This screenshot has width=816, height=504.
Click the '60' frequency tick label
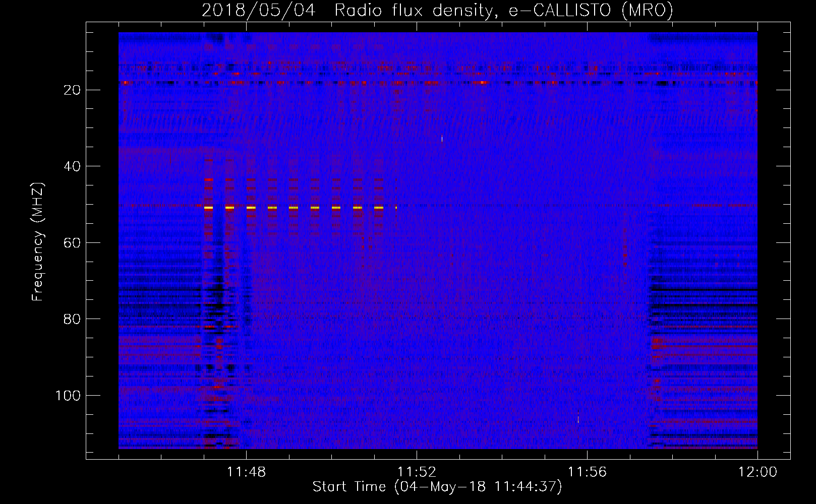point(73,243)
